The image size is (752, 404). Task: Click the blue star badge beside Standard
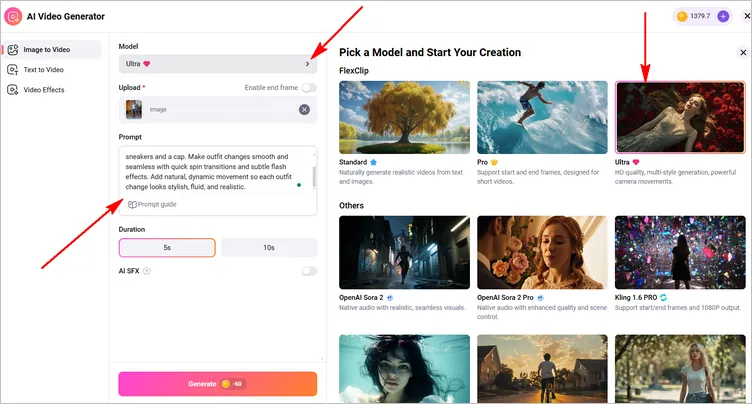coord(374,162)
